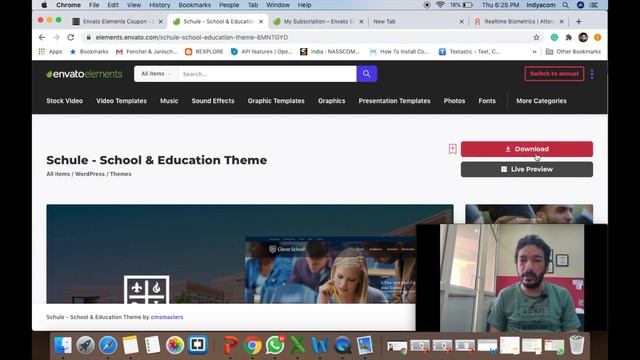The width and height of the screenshot is (640, 360).
Task: Open the History menu
Action: point(159,5)
